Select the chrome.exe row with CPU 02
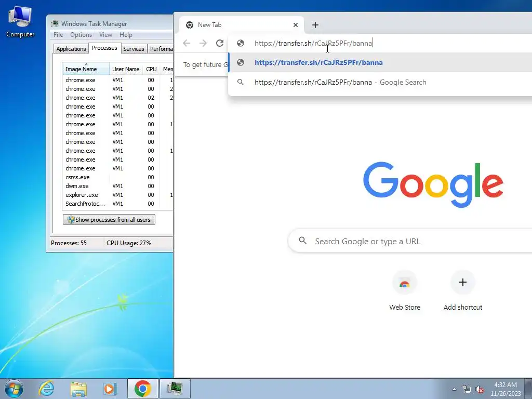The width and height of the screenshot is (532, 399). click(118, 98)
